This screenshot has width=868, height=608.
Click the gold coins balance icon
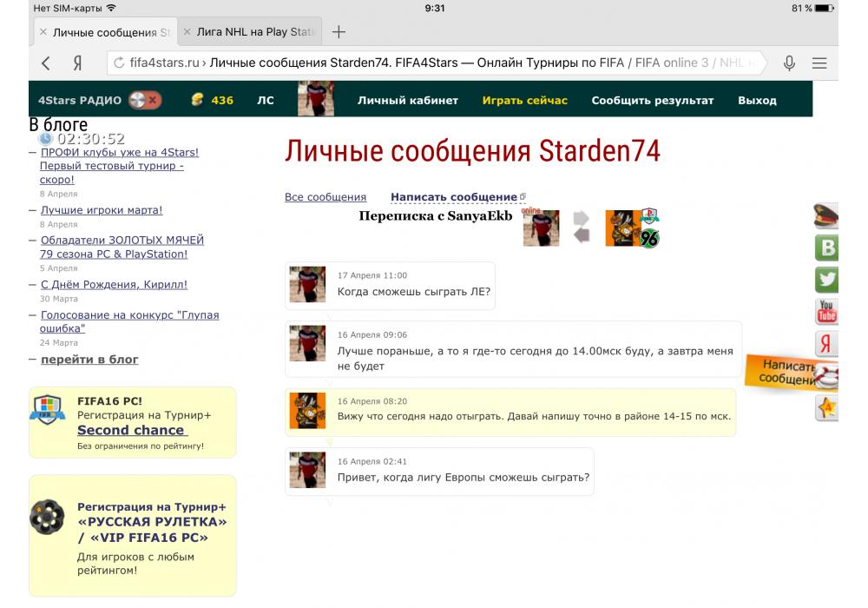point(199,100)
